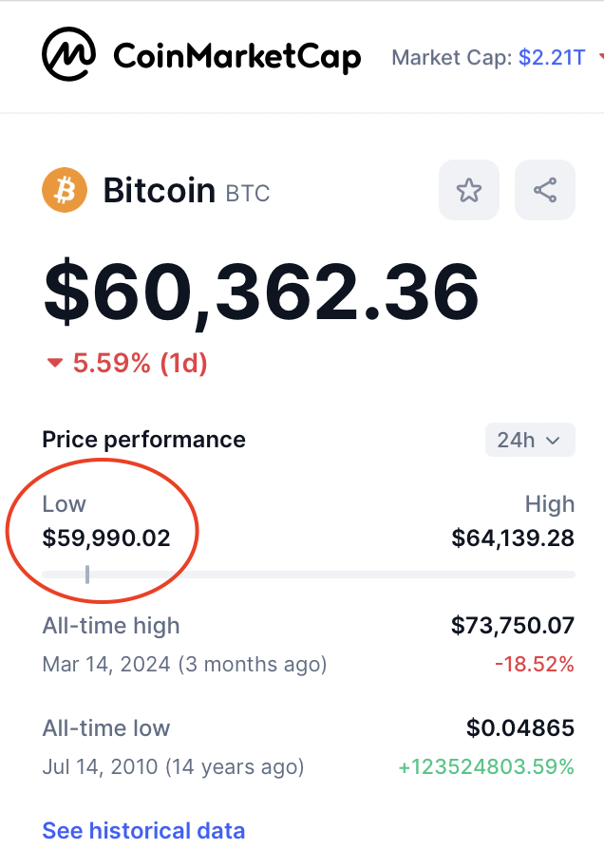Click the all-time high value $73,750.07
This screenshot has width=604, height=868.
tap(513, 626)
